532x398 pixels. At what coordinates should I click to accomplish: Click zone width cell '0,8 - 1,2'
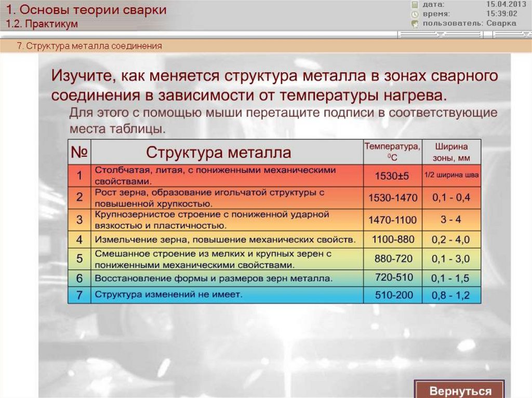point(451,295)
